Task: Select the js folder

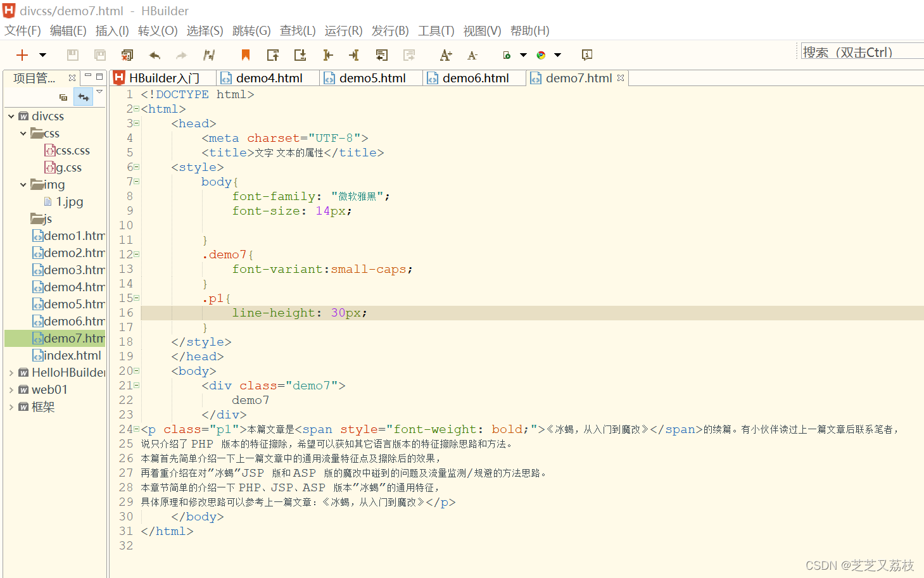Action: pyautogui.click(x=42, y=219)
